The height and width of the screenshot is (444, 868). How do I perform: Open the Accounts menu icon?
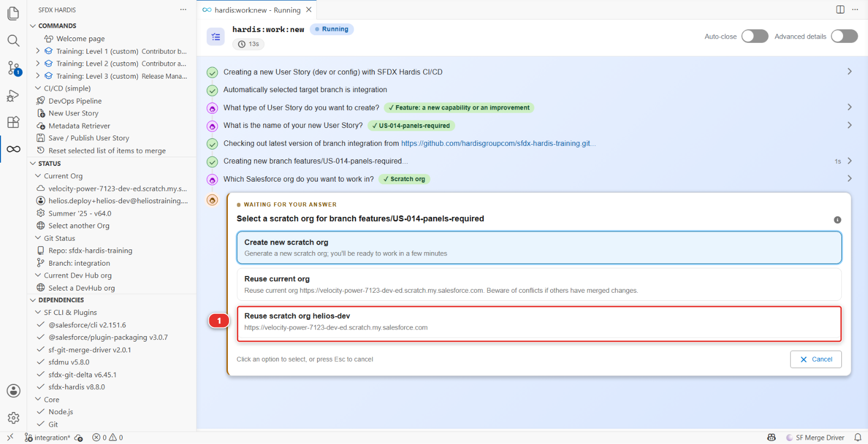(14, 391)
